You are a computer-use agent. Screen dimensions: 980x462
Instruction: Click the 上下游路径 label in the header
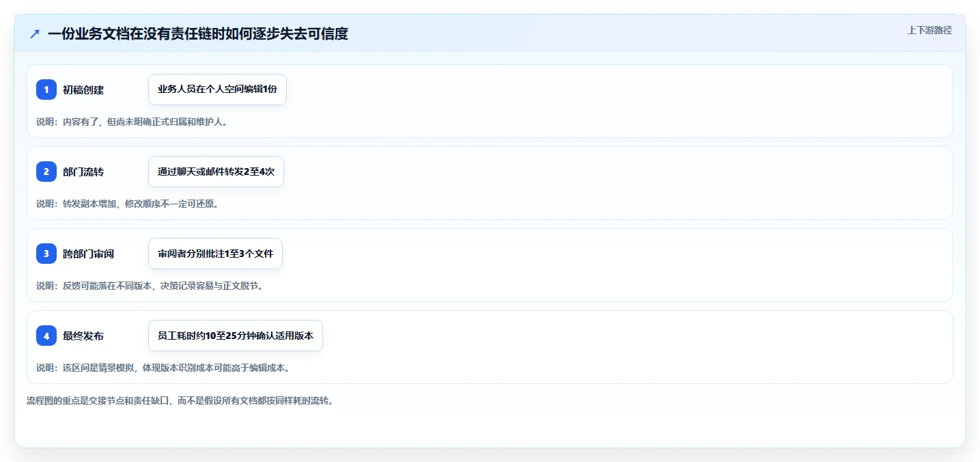929,30
